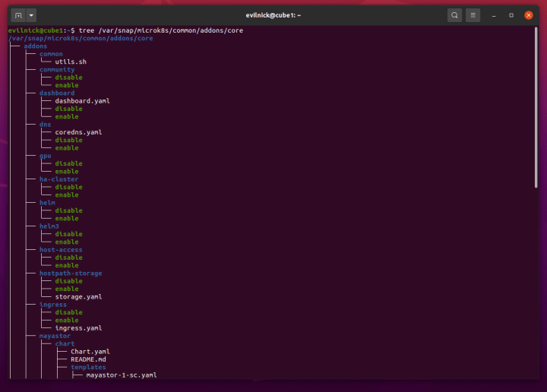Image resolution: width=547 pixels, height=392 pixels.
Task: Click the addons directory entry
Action: 35,46
